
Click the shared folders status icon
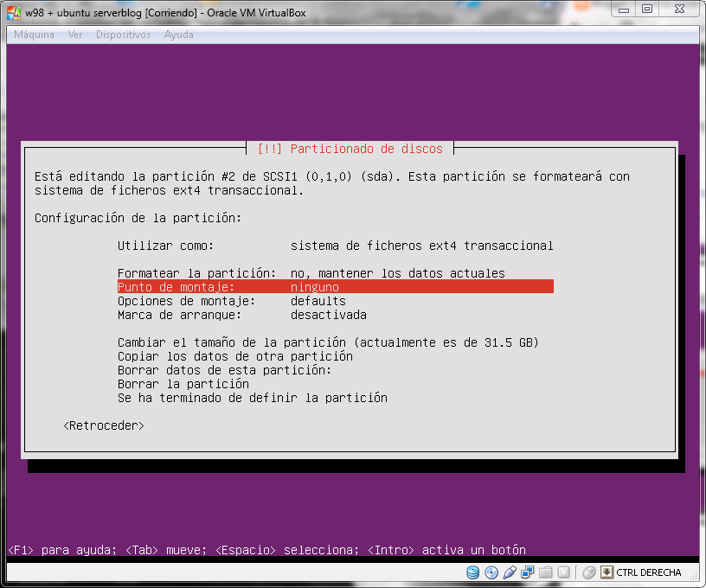[546, 572]
